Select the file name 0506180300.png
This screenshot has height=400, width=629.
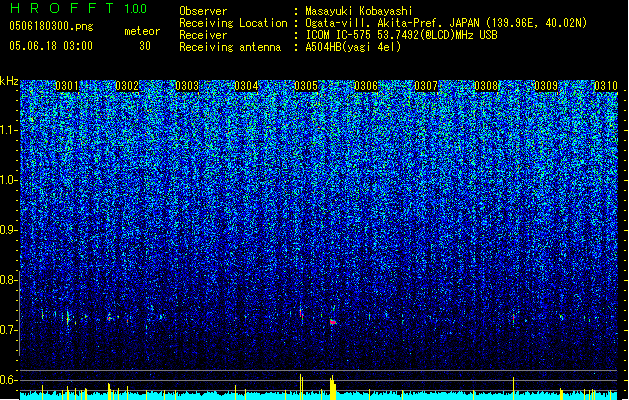[x=51, y=27]
